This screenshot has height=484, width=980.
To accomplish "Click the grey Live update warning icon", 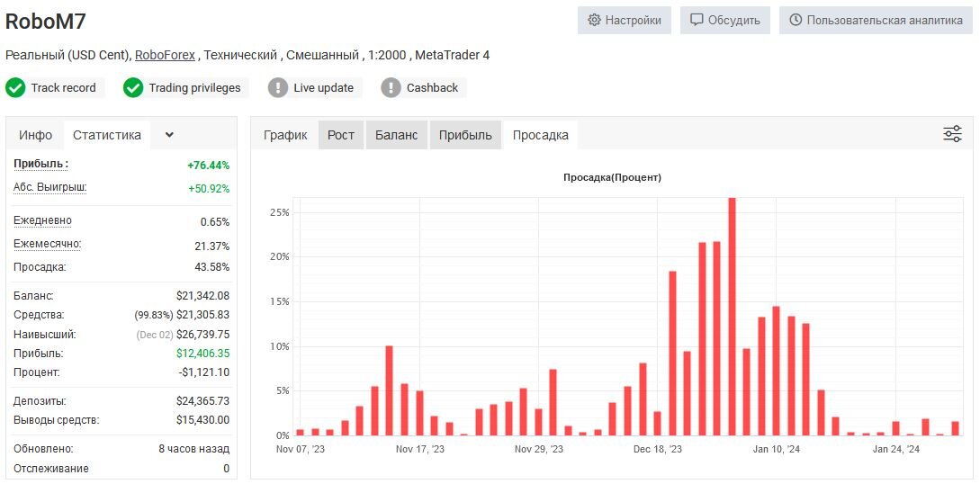I will [278, 88].
